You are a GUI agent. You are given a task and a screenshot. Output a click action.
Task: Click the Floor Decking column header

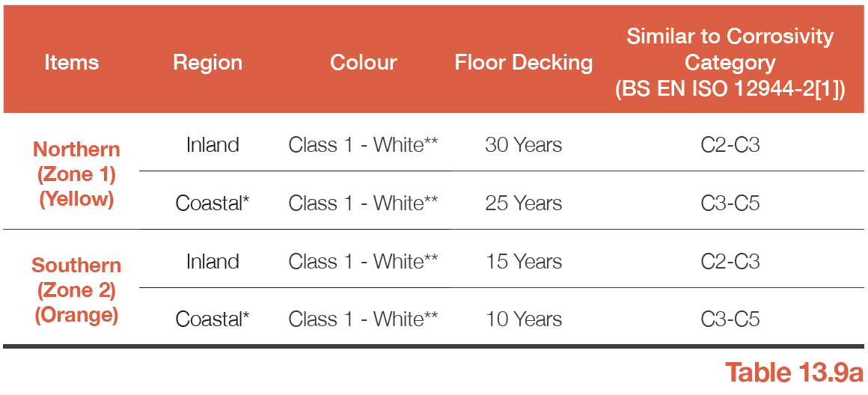click(524, 63)
